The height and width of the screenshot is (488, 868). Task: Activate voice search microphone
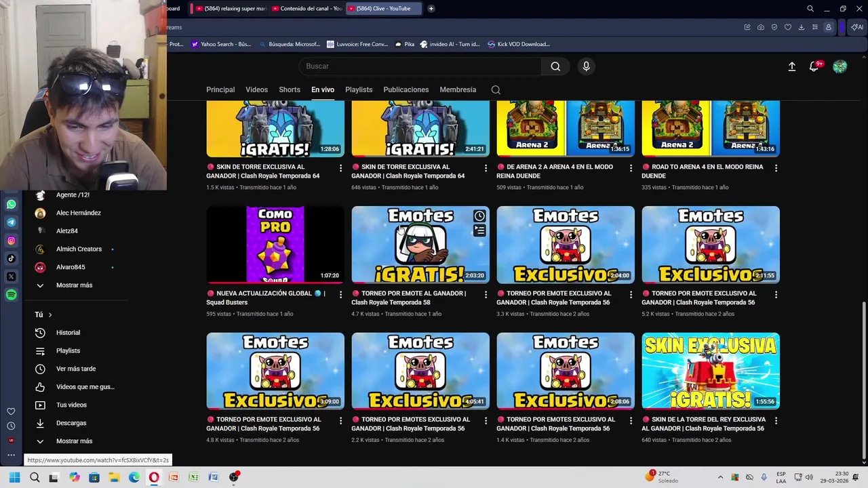586,66
